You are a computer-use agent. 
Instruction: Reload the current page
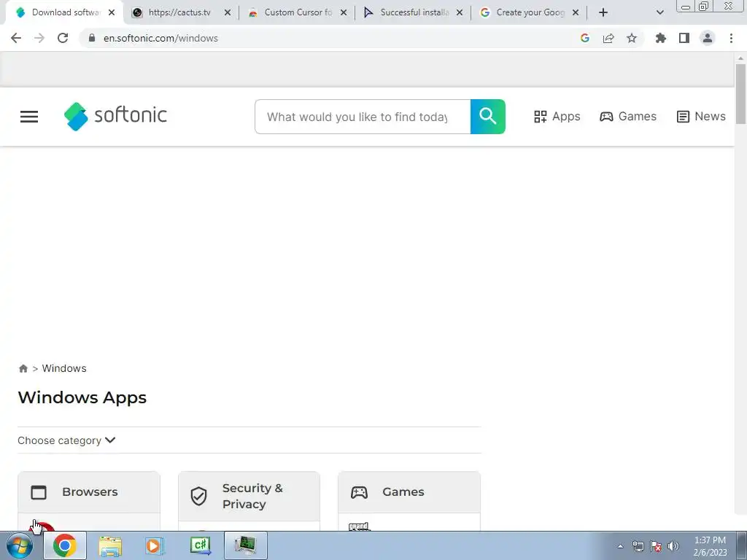63,38
